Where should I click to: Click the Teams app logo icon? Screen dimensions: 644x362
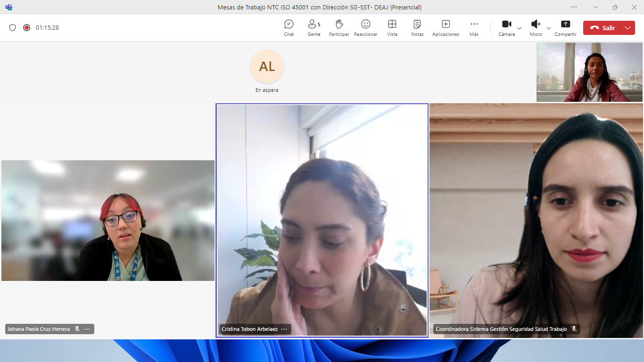[x=8, y=7]
